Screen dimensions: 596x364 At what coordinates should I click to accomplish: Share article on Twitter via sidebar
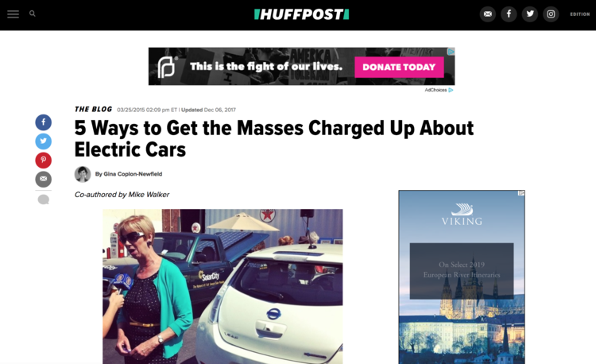coord(44,141)
